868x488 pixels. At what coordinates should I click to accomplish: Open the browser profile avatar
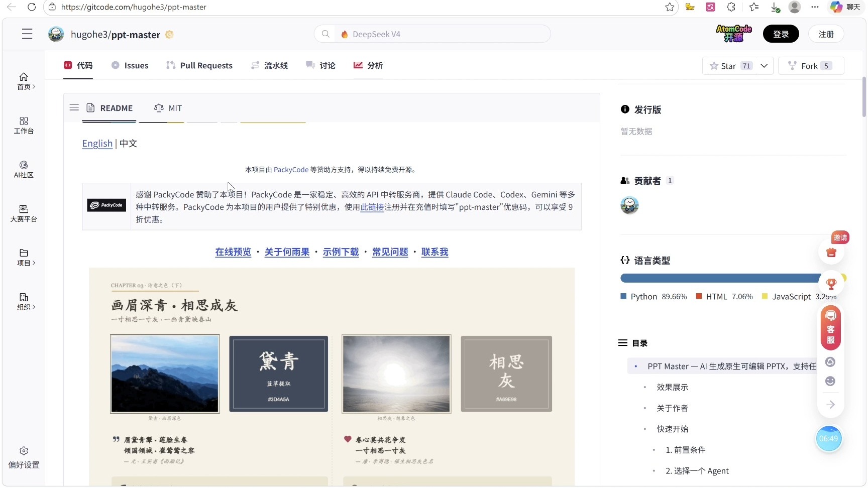coord(795,7)
